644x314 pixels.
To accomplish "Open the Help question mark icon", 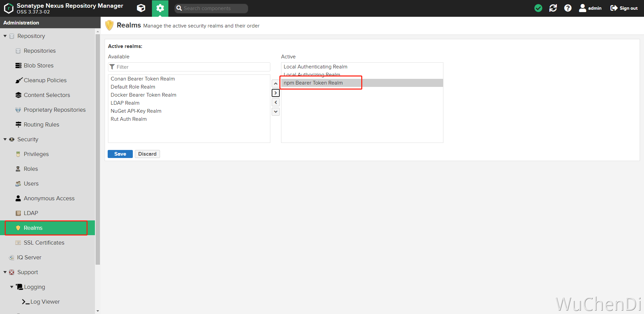I will coord(568,8).
